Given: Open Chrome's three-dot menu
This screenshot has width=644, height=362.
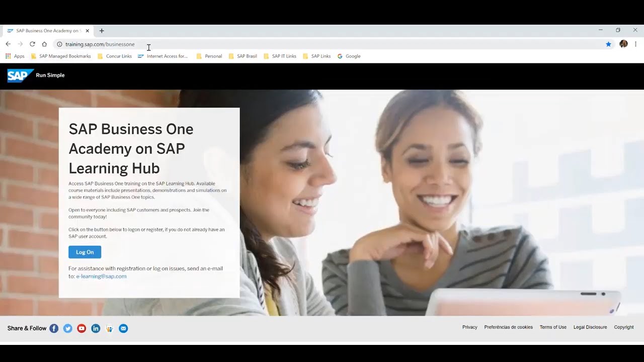Looking at the screenshot, I should (x=635, y=44).
